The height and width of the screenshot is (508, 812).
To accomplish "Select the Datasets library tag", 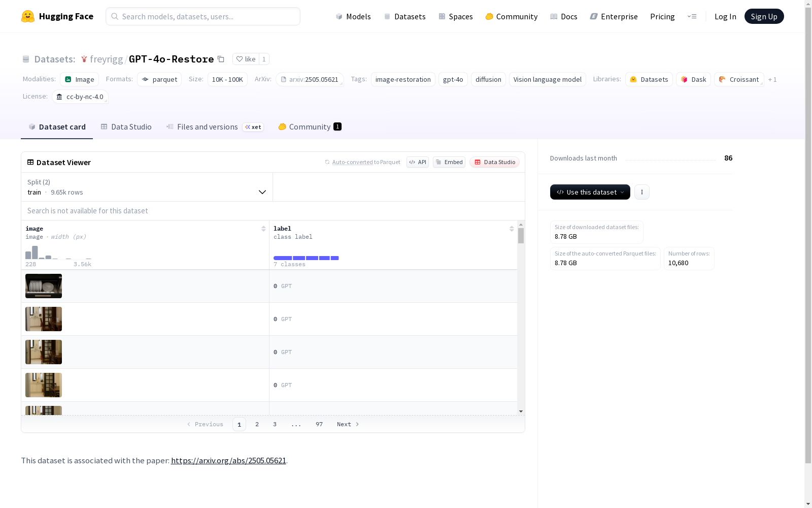I will (649, 79).
